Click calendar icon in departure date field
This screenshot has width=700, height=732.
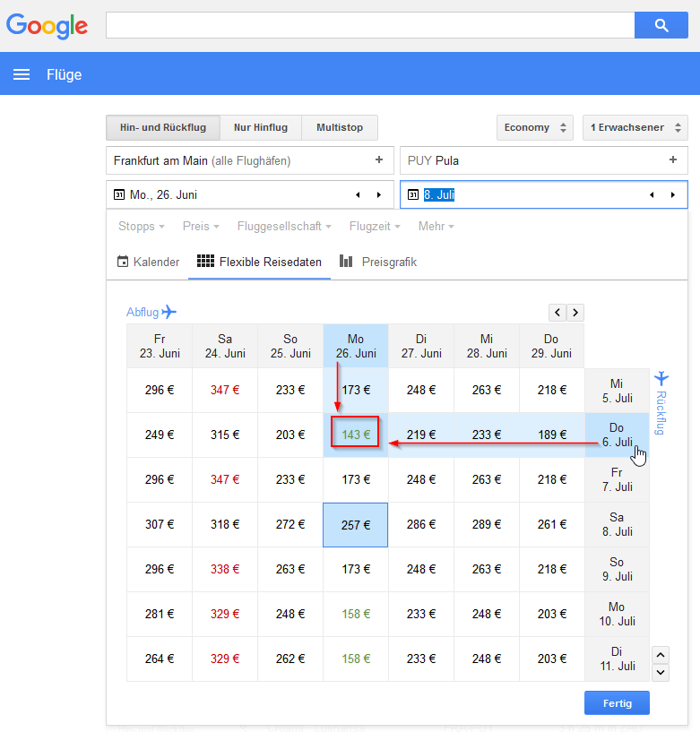(119, 194)
